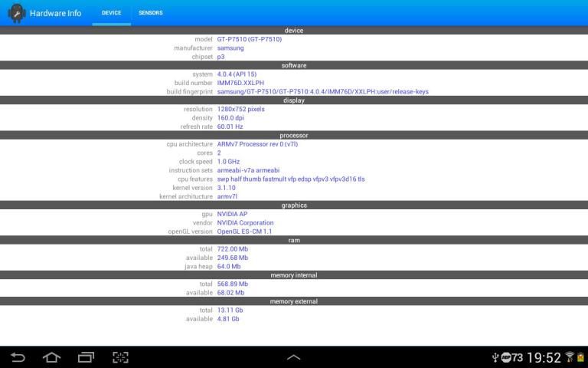The height and width of the screenshot is (368, 588).
Task: Tap the Hardware Info app icon
Action: tap(16, 13)
